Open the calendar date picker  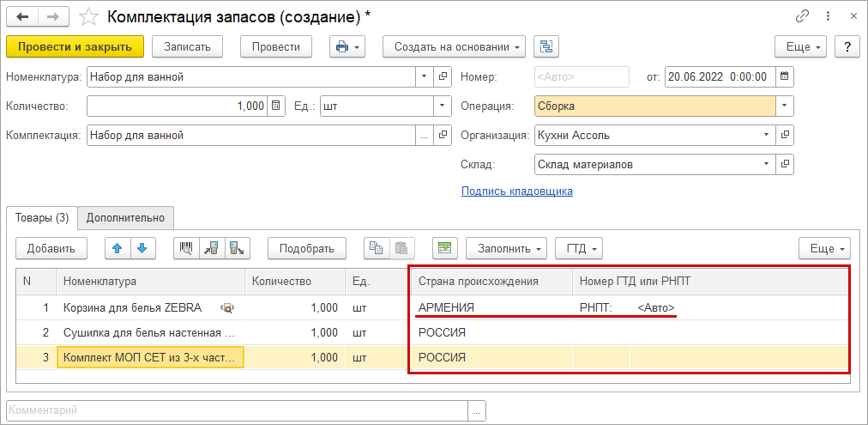click(x=785, y=76)
